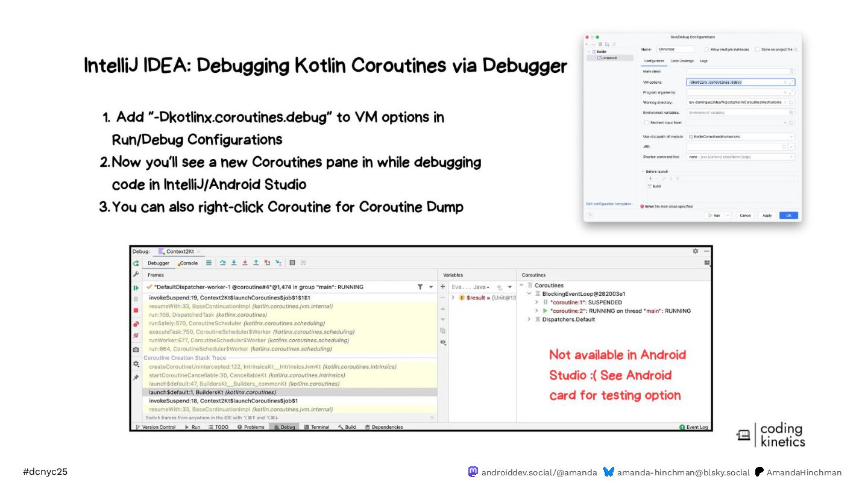Expand the "coroutine:1" SUSPENDED node
The image size is (868, 488).
[x=536, y=302]
